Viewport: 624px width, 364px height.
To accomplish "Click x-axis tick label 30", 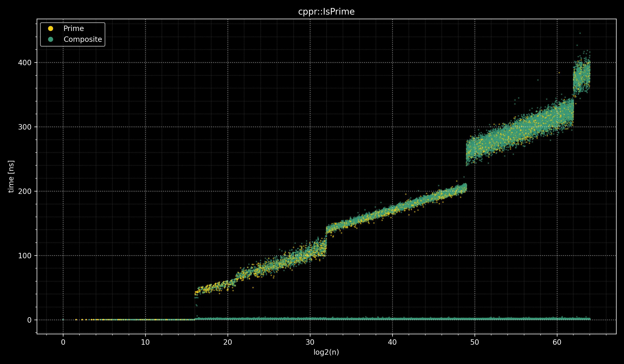I will 310,343.
